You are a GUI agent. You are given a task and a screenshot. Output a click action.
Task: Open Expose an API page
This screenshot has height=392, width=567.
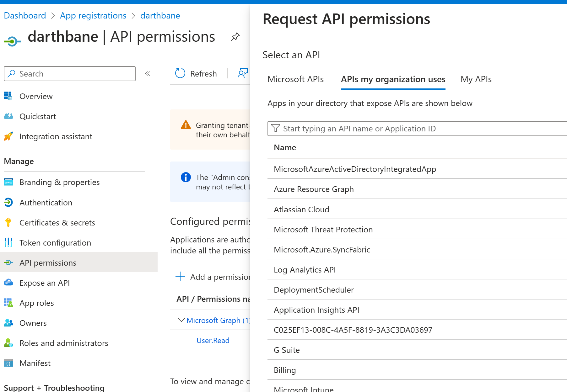coord(45,283)
